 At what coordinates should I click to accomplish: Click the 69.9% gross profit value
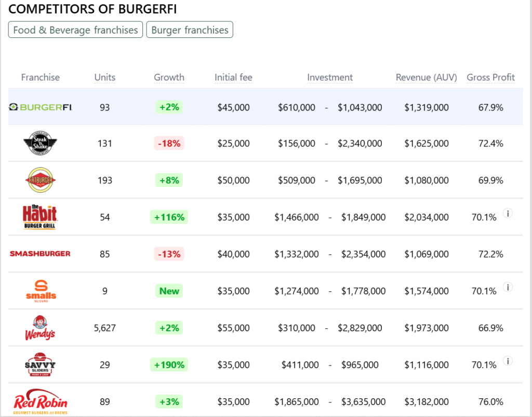coord(490,180)
